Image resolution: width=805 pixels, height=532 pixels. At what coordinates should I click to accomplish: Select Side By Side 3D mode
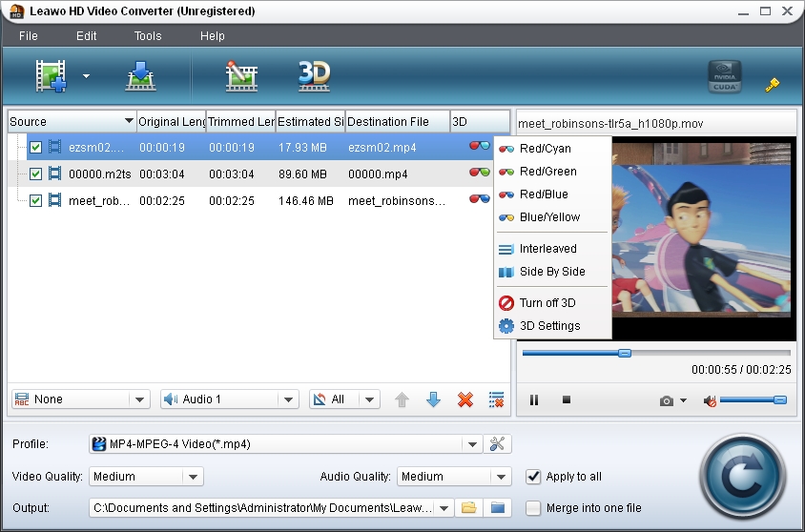pyautogui.click(x=552, y=272)
